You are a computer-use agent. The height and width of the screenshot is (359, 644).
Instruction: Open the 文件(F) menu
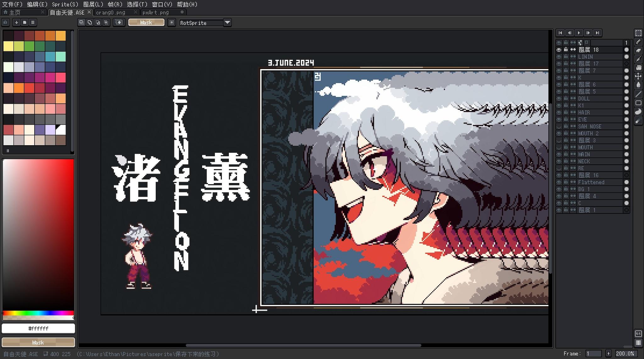[x=12, y=4]
